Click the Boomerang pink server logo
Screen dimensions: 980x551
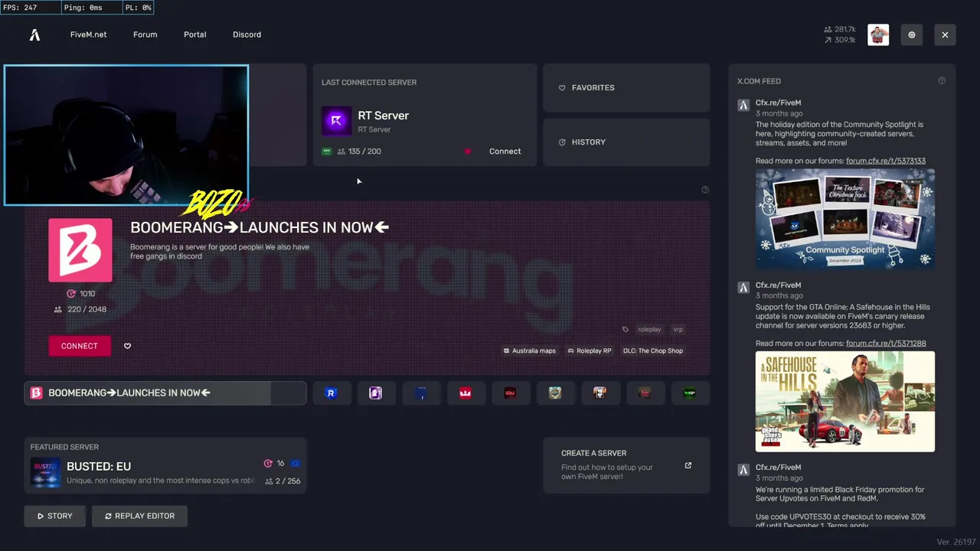80,250
